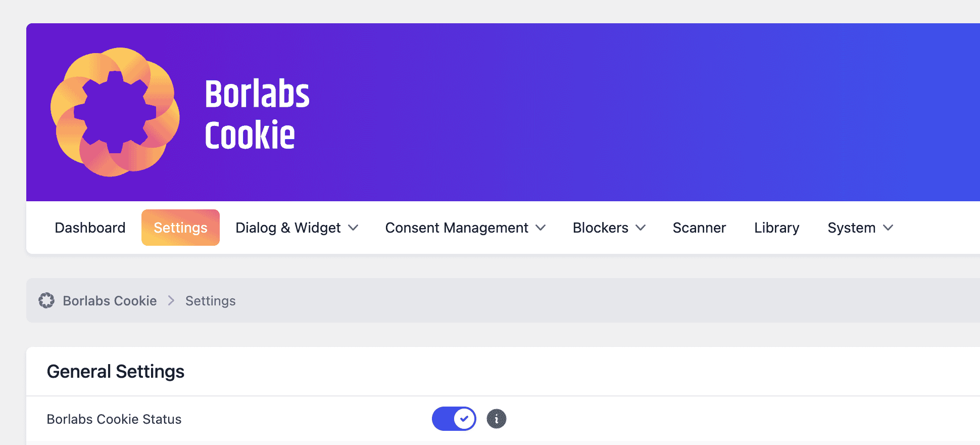Screen dimensions: 980x445
Task: Click the small gear icon in breadcrumb
Action: pos(46,300)
